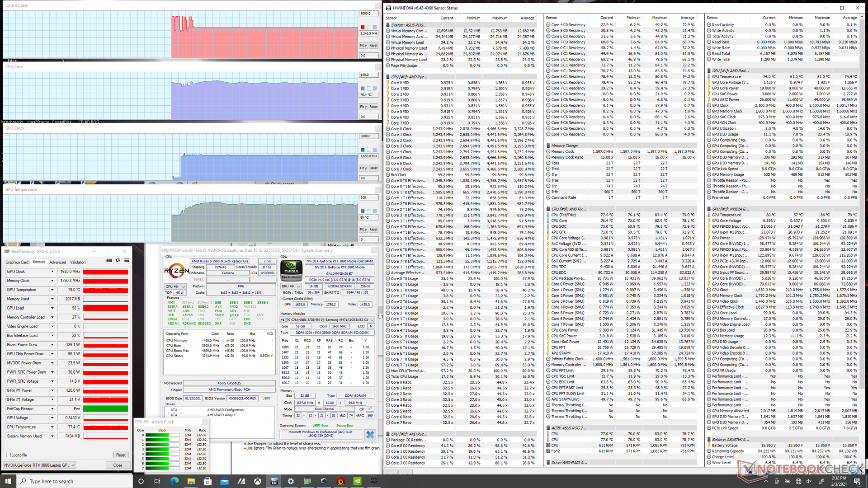Click NVIDIA icon in taskbar
Viewport: 868px width, 488px height.
[x=357, y=481]
